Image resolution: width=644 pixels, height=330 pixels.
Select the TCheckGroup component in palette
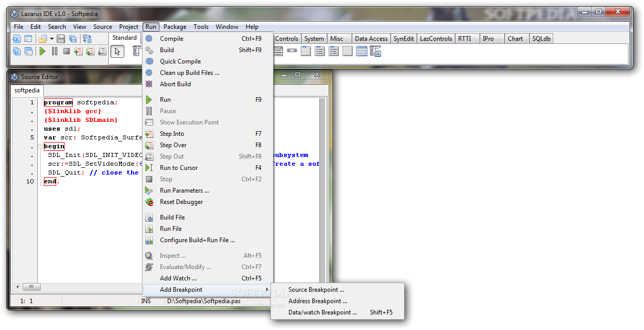pyautogui.click(x=334, y=51)
